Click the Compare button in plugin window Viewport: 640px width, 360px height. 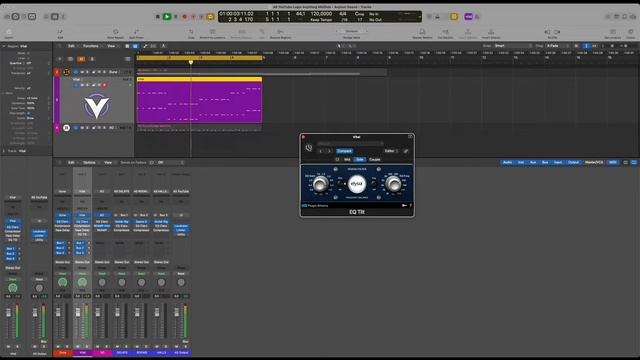344,151
